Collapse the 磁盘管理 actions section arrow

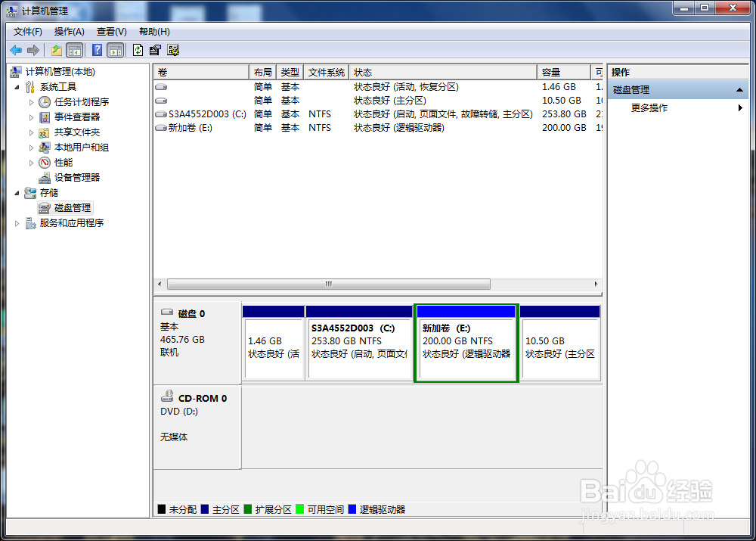click(739, 90)
